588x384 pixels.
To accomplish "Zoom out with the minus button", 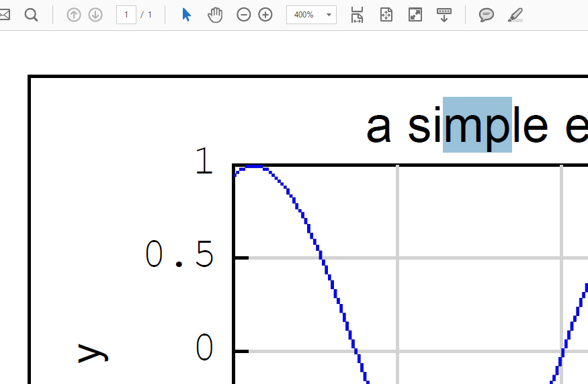I will coord(244,15).
